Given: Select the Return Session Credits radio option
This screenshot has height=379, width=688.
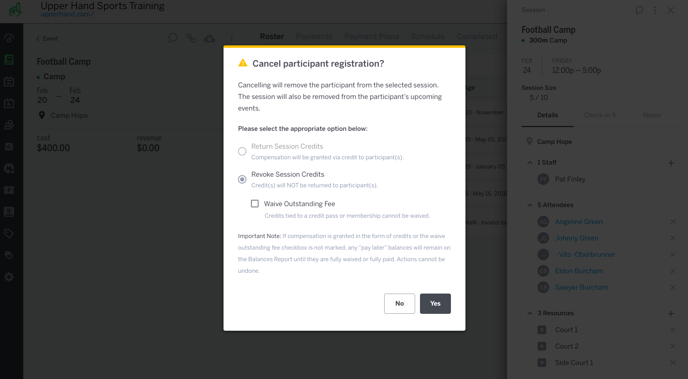Looking at the screenshot, I should coord(242,151).
